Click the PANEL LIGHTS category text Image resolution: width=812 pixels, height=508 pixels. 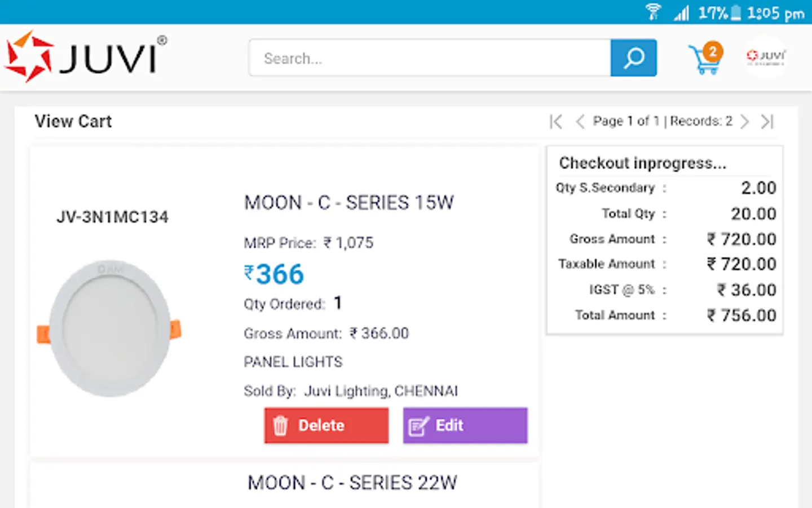[x=293, y=362]
